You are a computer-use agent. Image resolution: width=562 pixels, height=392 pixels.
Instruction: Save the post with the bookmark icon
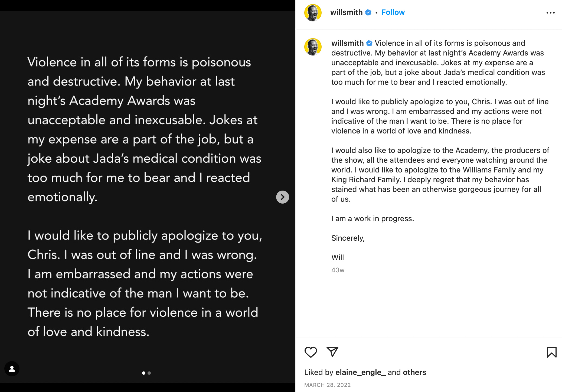[551, 352]
